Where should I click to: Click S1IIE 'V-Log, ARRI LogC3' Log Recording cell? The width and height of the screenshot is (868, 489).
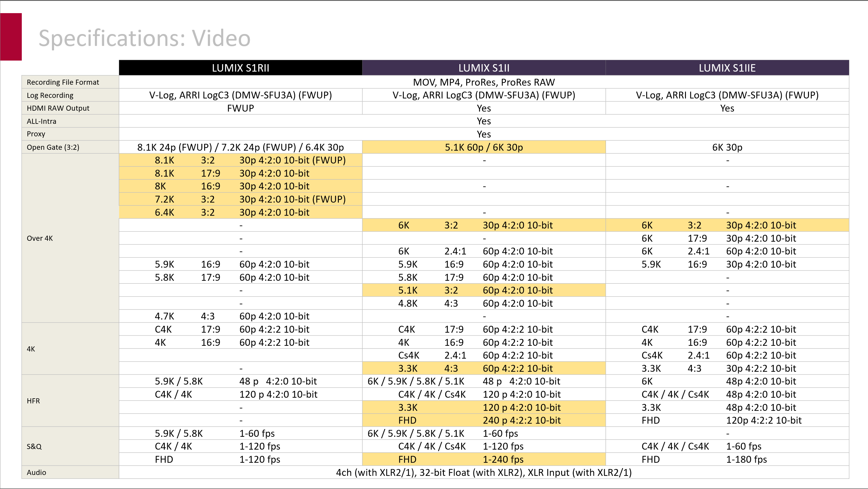727,95
